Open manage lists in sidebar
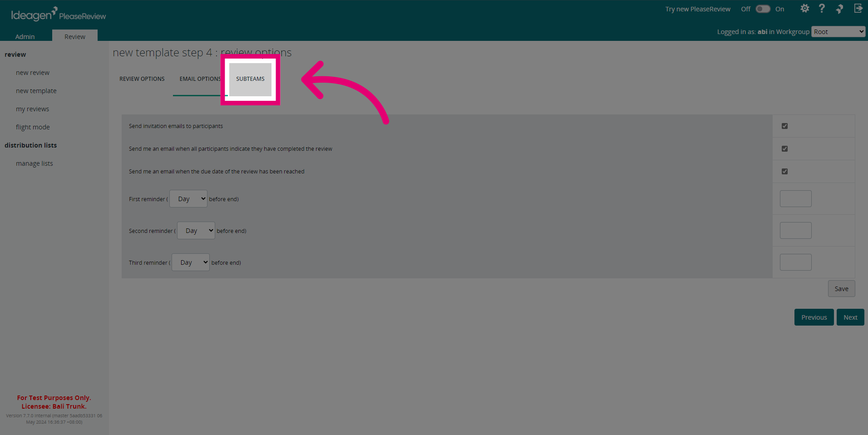868x435 pixels. pos(35,163)
